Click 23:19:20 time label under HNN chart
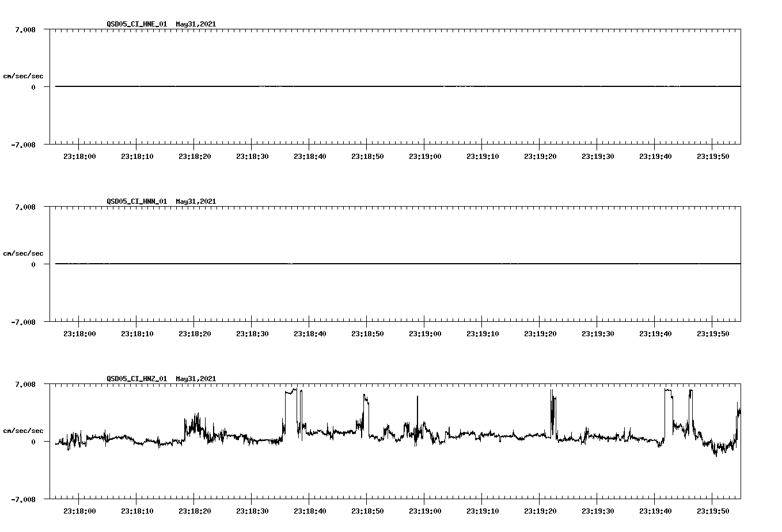This screenshot has height=532, width=782. pyautogui.click(x=540, y=334)
